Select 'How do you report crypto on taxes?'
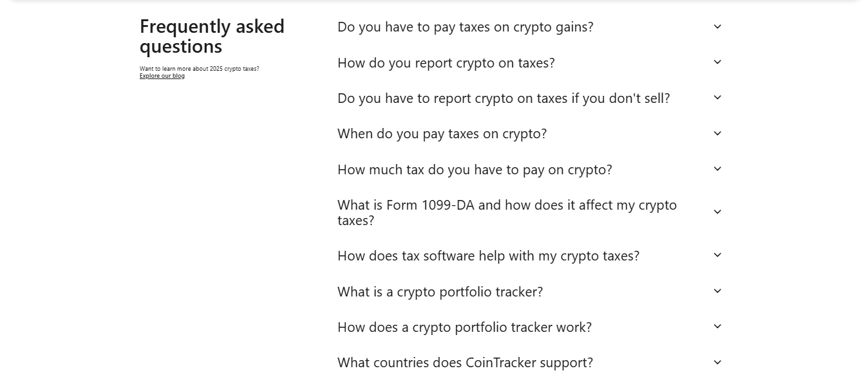The image size is (868, 373). coord(446,63)
